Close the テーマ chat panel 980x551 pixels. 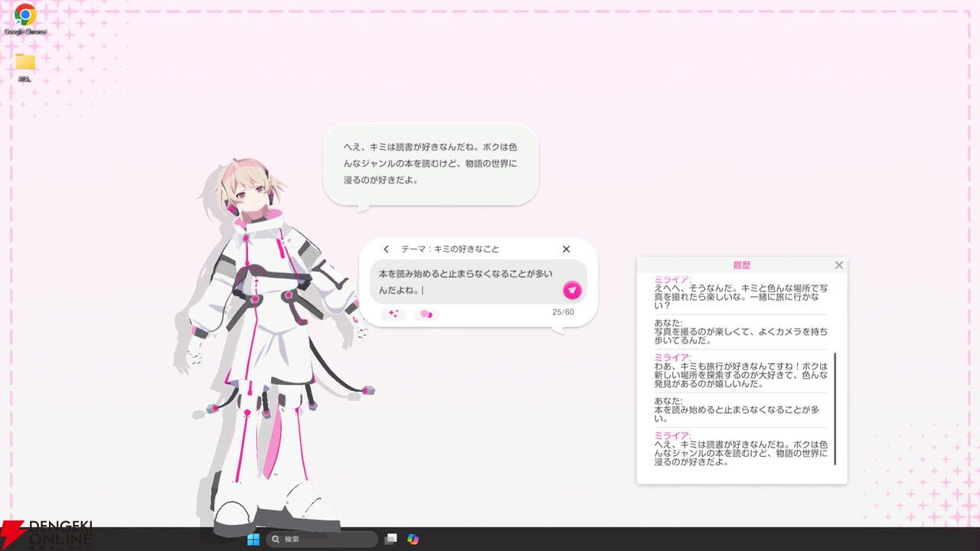pos(566,249)
